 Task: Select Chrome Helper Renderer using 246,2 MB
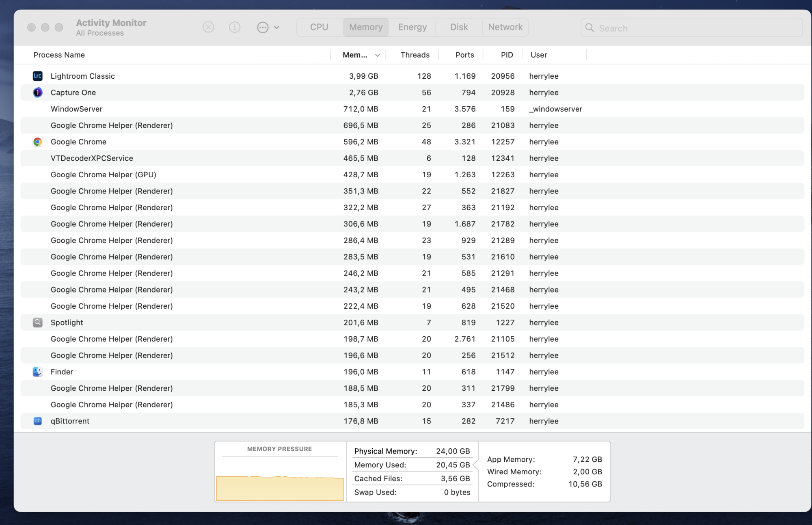pos(412,273)
